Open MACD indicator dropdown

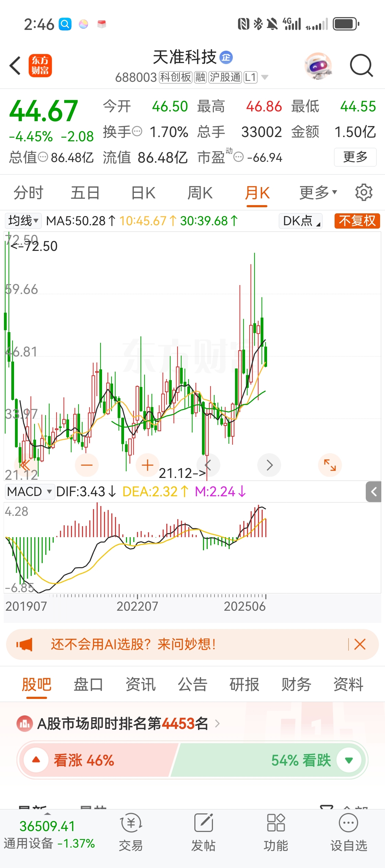[29, 492]
